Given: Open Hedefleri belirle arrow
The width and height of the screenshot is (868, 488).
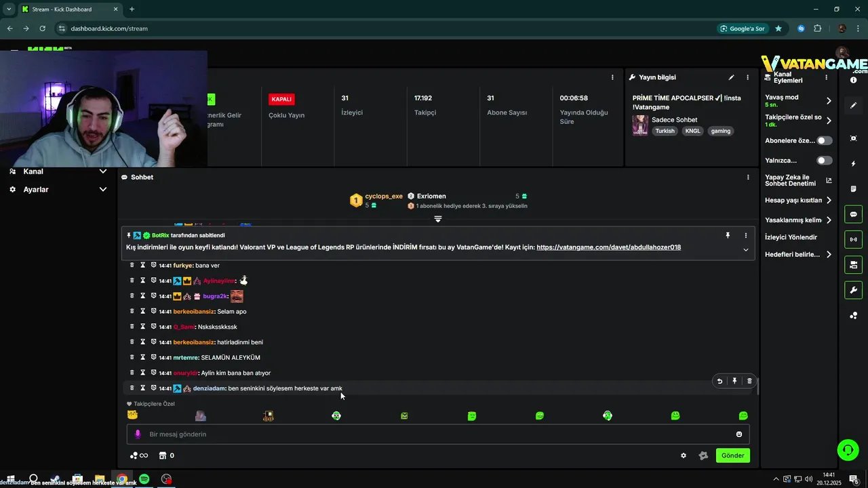Looking at the screenshot, I should (829, 255).
